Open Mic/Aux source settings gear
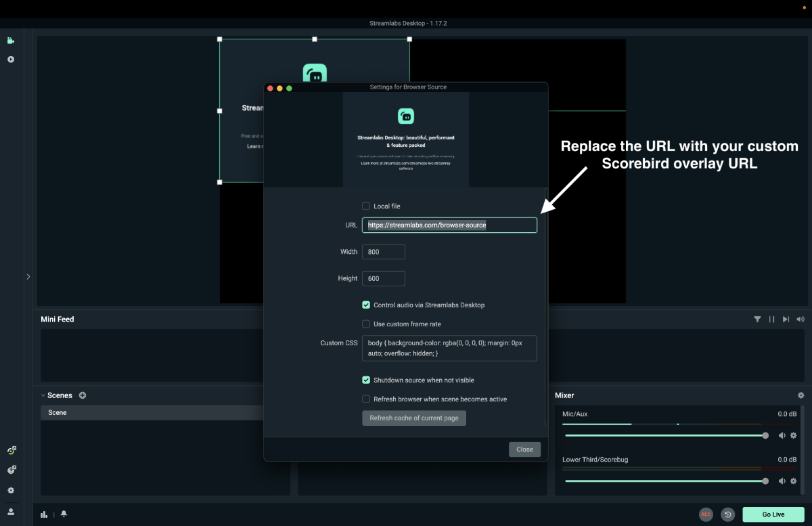 tap(793, 435)
